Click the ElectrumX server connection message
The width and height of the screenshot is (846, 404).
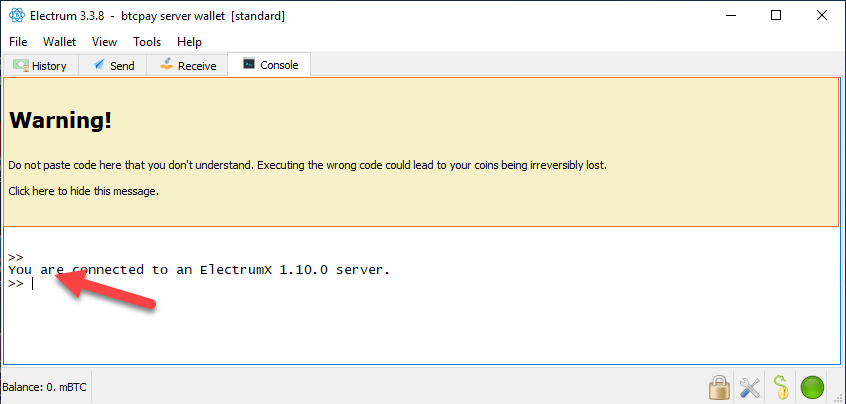(x=199, y=270)
